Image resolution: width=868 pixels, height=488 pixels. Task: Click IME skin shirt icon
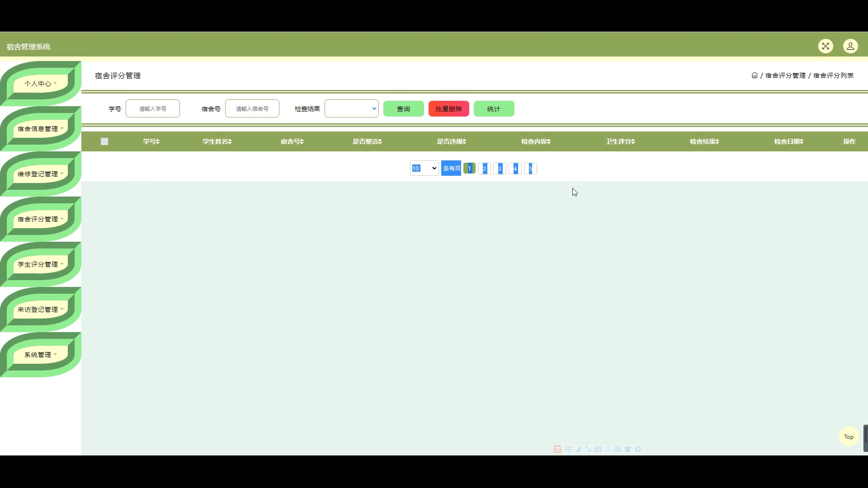tap(627, 449)
